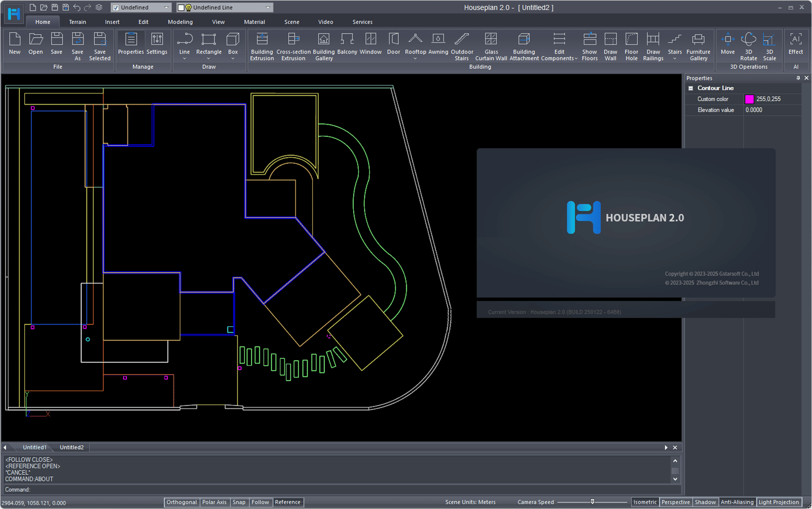Viewport: 812px width, 509px height.
Task: Expand the Rooftop tool options
Action: (415, 59)
